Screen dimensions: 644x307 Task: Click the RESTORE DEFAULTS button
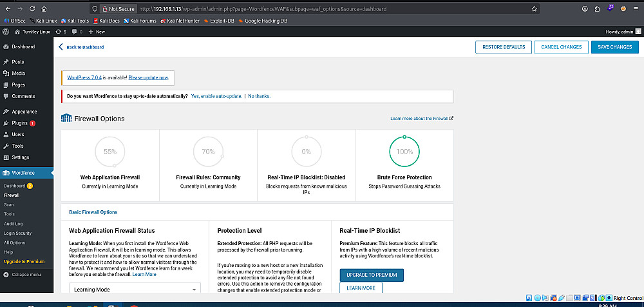click(504, 47)
